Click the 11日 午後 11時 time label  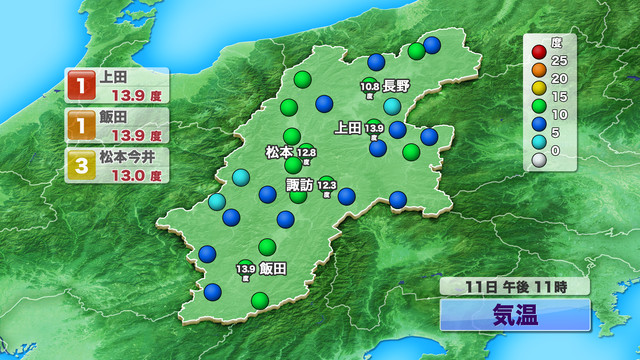[x=515, y=287]
